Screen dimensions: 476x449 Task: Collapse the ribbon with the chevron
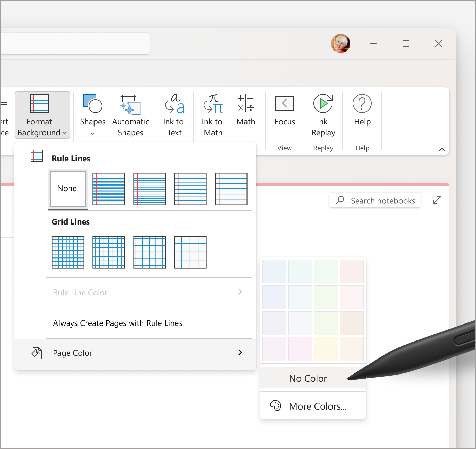pyautogui.click(x=442, y=149)
